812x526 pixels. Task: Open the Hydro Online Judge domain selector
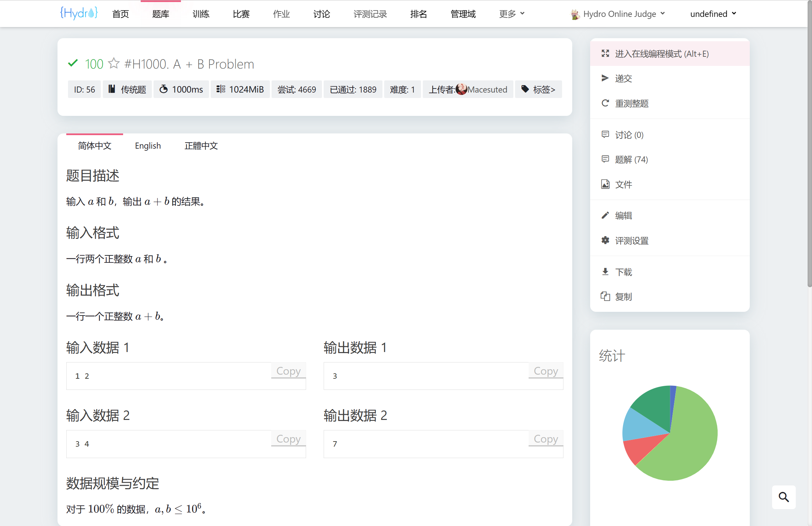point(618,14)
